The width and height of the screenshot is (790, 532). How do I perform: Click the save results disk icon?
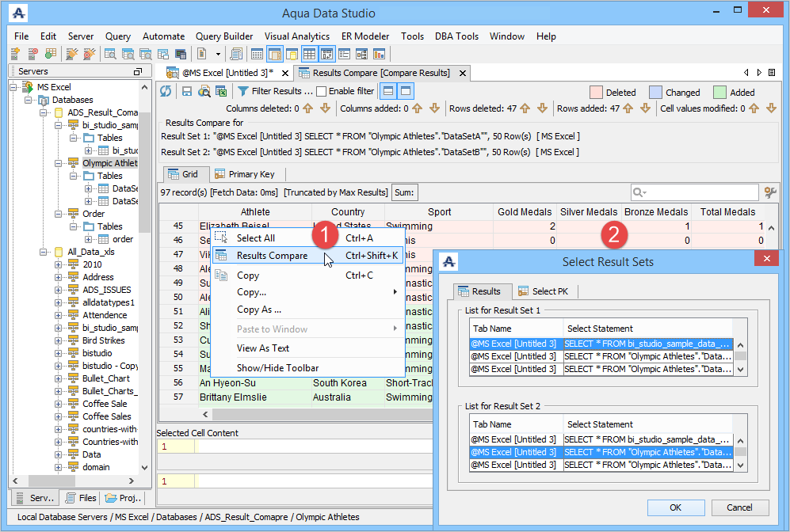click(188, 92)
